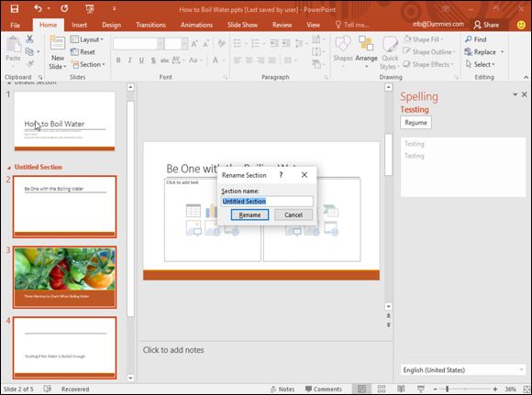The height and width of the screenshot is (395, 532).
Task: Click the Reading View icon in status bar
Action: coord(401,389)
